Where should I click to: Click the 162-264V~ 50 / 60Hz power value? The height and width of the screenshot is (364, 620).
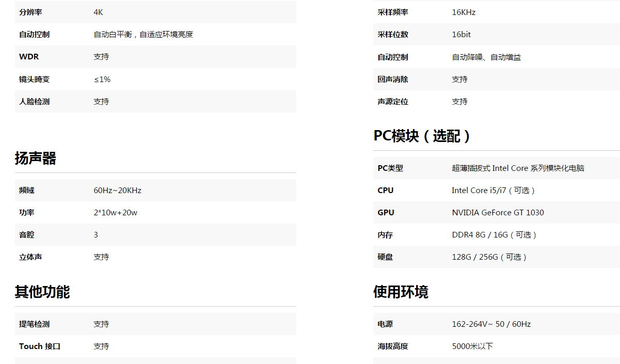click(x=491, y=324)
